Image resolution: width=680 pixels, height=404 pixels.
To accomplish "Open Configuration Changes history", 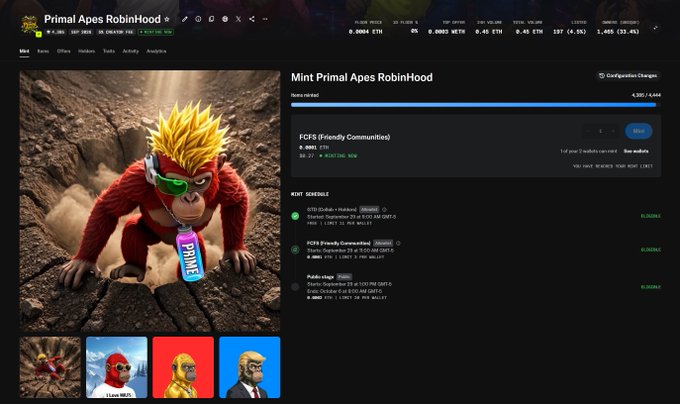I will click(628, 76).
